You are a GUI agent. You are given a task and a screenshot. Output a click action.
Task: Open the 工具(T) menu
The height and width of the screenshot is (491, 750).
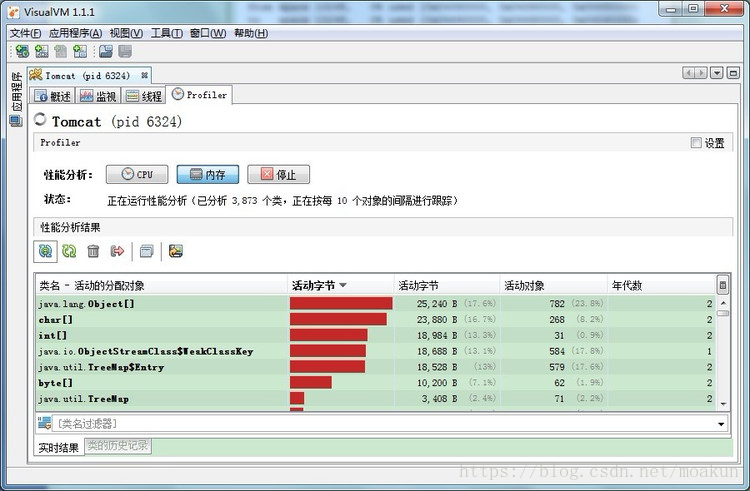point(166,33)
